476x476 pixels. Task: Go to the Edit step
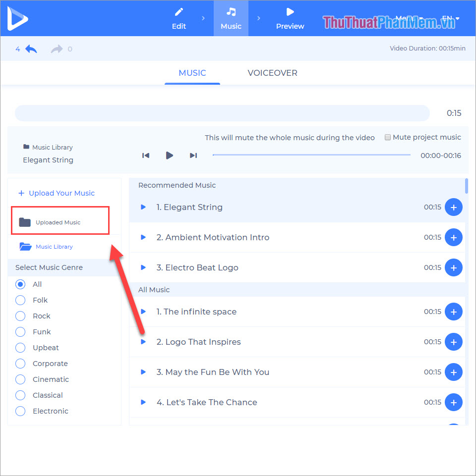pyautogui.click(x=179, y=18)
